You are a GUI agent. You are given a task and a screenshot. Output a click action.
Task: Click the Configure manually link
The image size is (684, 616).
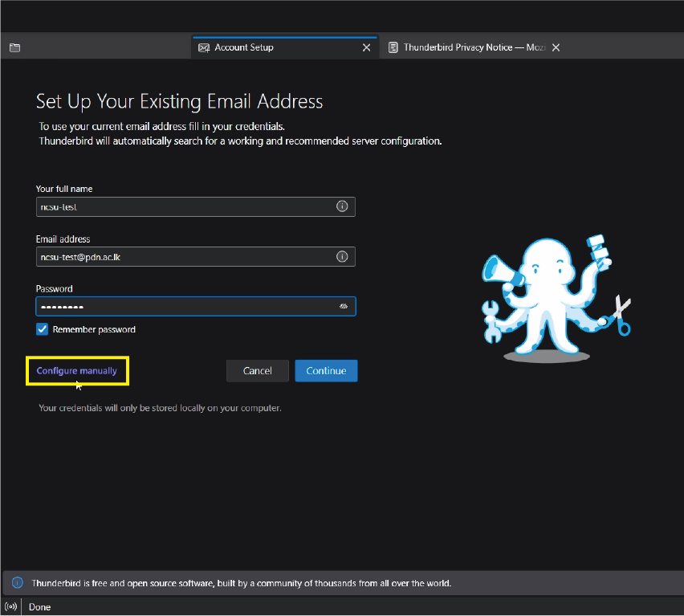77,371
